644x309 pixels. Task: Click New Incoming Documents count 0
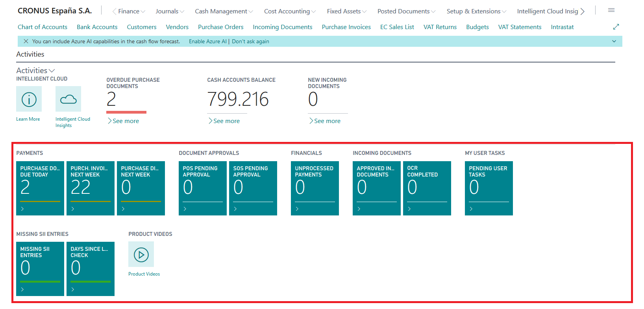coord(313,99)
